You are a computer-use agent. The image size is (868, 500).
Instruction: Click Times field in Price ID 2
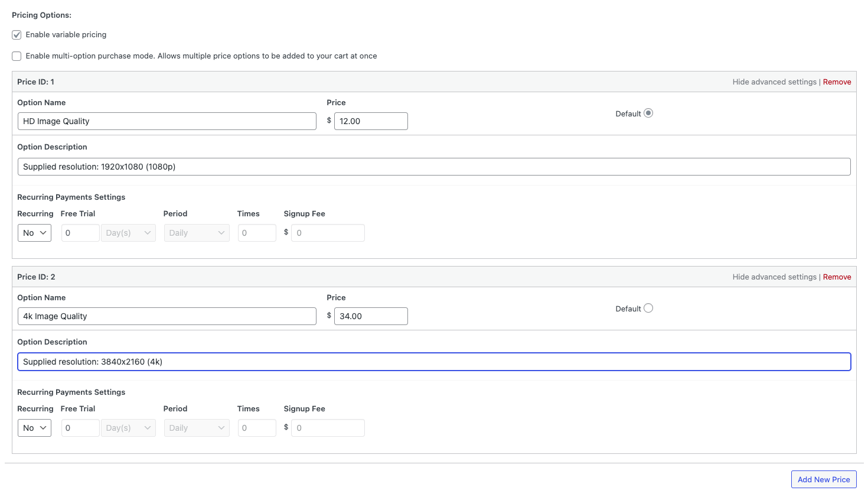click(x=257, y=428)
